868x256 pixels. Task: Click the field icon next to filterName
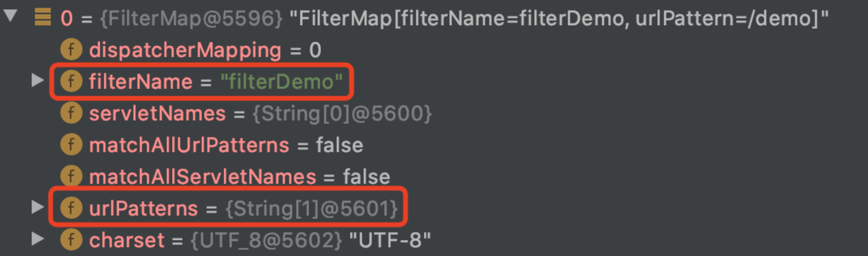click(x=71, y=81)
